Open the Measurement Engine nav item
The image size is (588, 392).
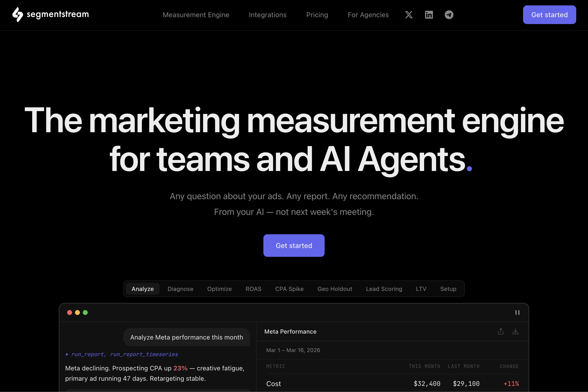click(196, 15)
